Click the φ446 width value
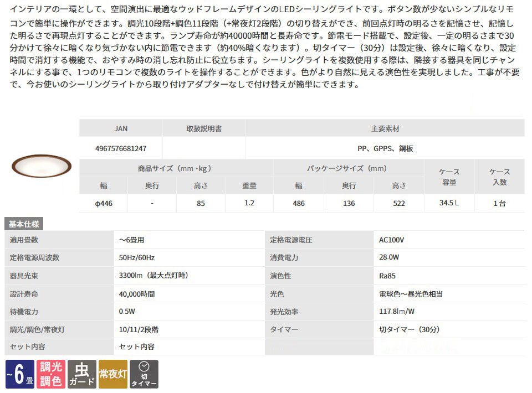 (104, 203)
